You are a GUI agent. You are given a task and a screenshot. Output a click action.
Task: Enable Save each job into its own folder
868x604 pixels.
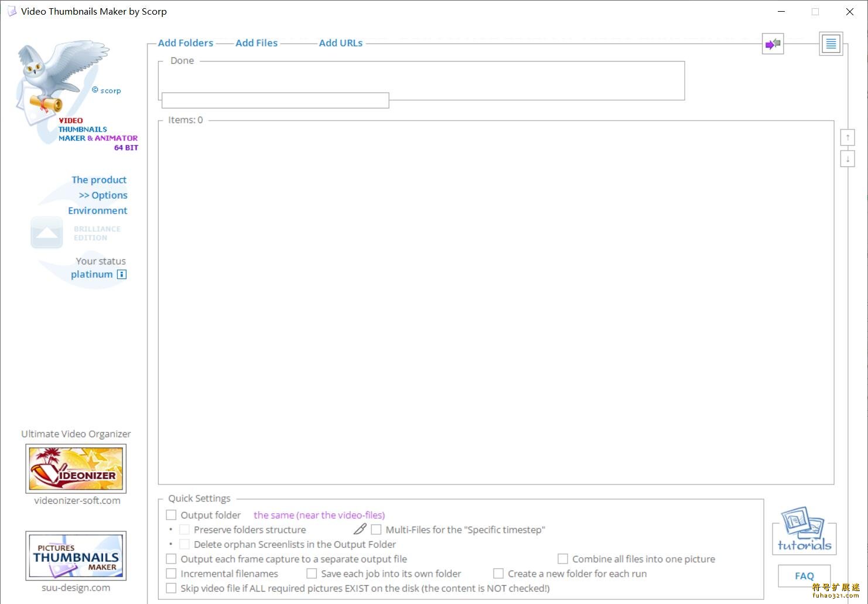point(312,574)
